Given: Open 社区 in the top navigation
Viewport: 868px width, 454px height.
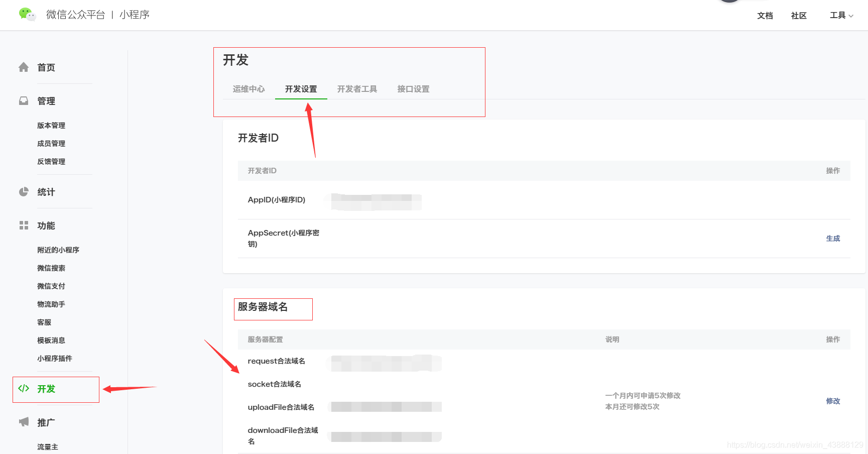Looking at the screenshot, I should (799, 16).
